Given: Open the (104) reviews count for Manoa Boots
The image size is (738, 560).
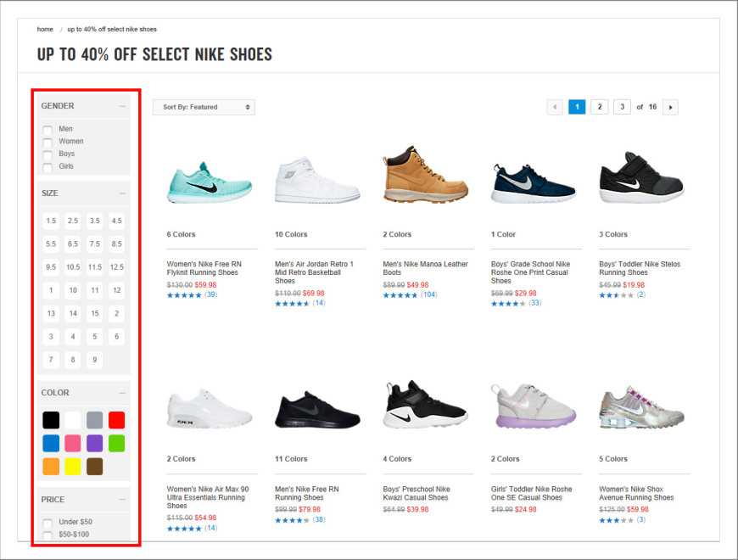Looking at the screenshot, I should pyautogui.click(x=428, y=295).
